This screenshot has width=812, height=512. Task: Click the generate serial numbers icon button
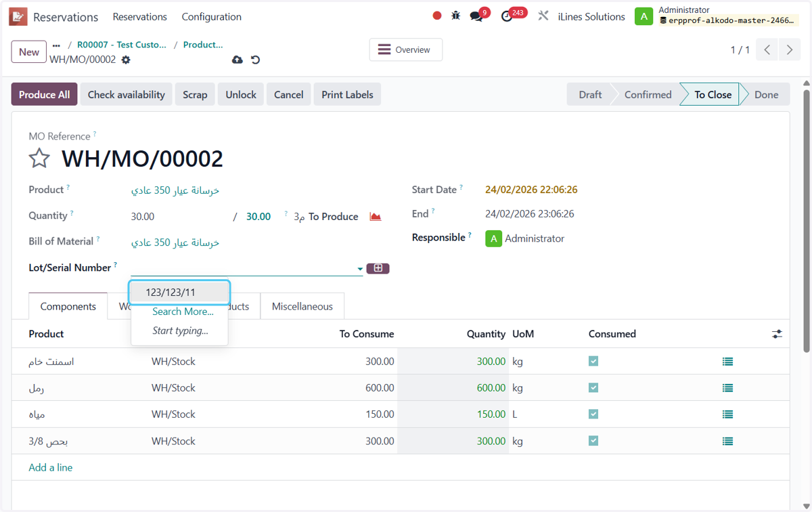tap(378, 268)
